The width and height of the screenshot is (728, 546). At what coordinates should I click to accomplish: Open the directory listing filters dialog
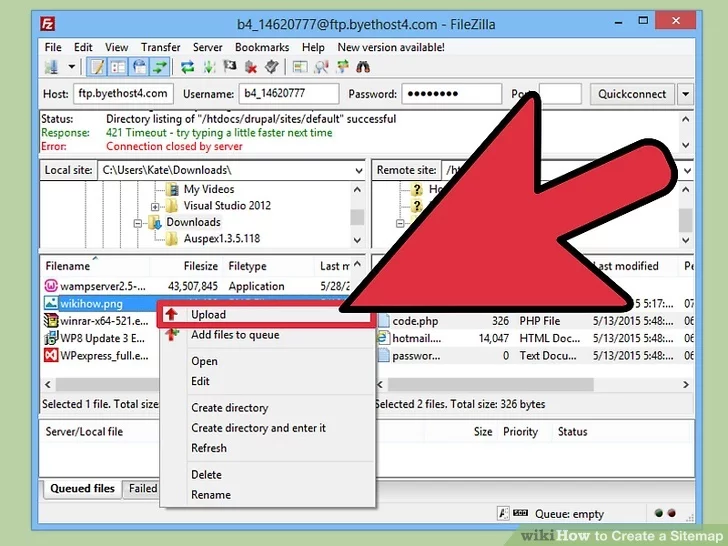299,67
